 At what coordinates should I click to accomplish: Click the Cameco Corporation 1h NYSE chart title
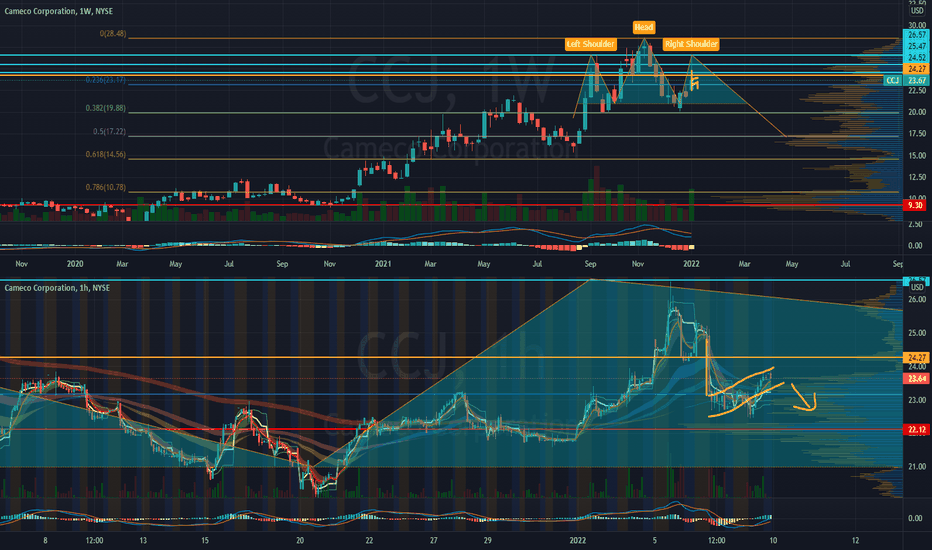[57, 288]
